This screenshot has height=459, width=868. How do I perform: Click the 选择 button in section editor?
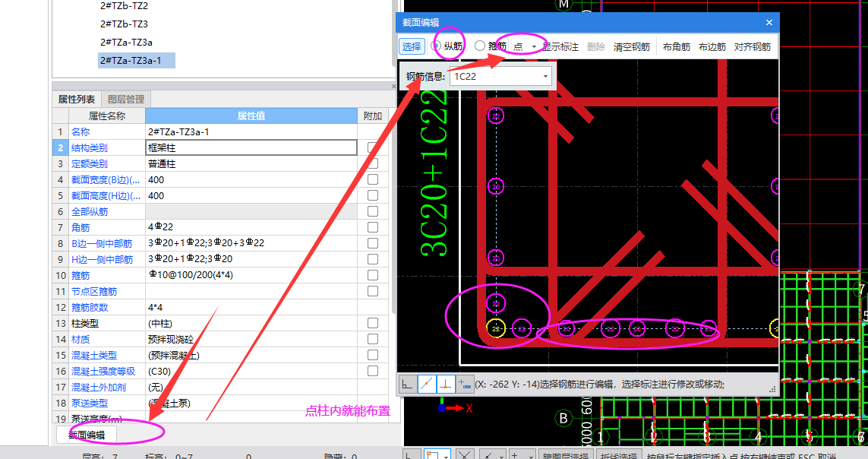412,46
